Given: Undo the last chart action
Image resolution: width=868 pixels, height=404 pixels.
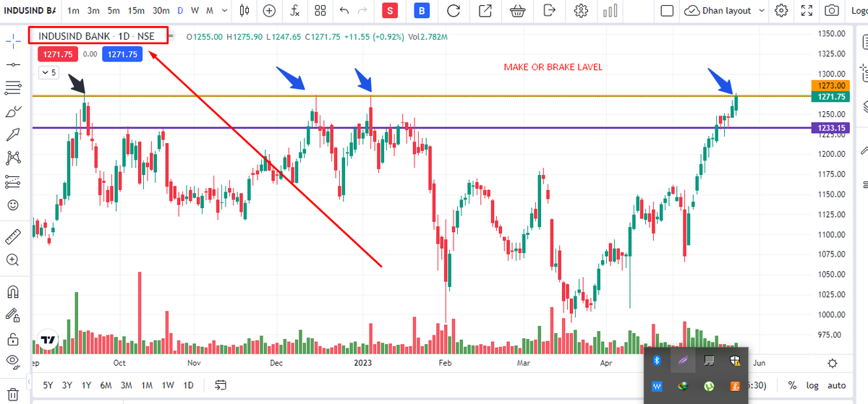Looking at the screenshot, I should (344, 11).
